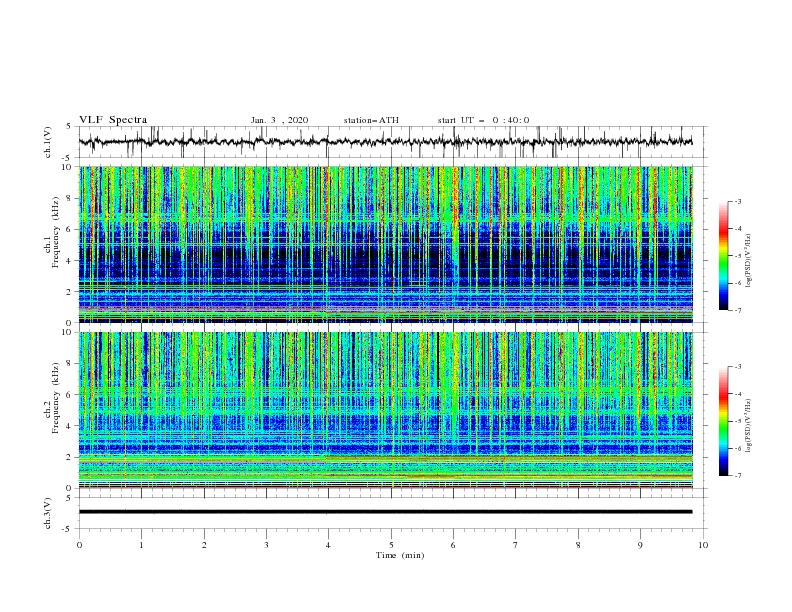Viewport: 792px width, 612px height.
Task: Click the "-6" label on ch.2 color bar
Action: 738,448
